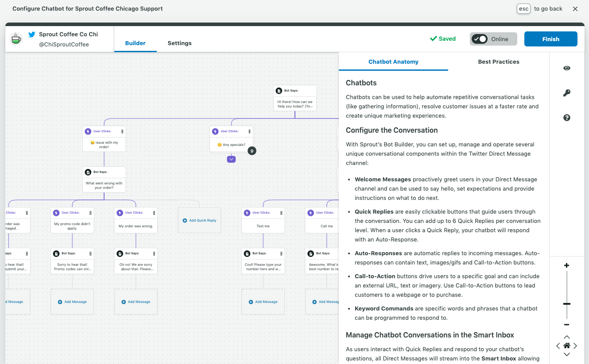The height and width of the screenshot is (364, 589).
Task: Pan canvas left with the left chevron
Action: [x=558, y=346]
